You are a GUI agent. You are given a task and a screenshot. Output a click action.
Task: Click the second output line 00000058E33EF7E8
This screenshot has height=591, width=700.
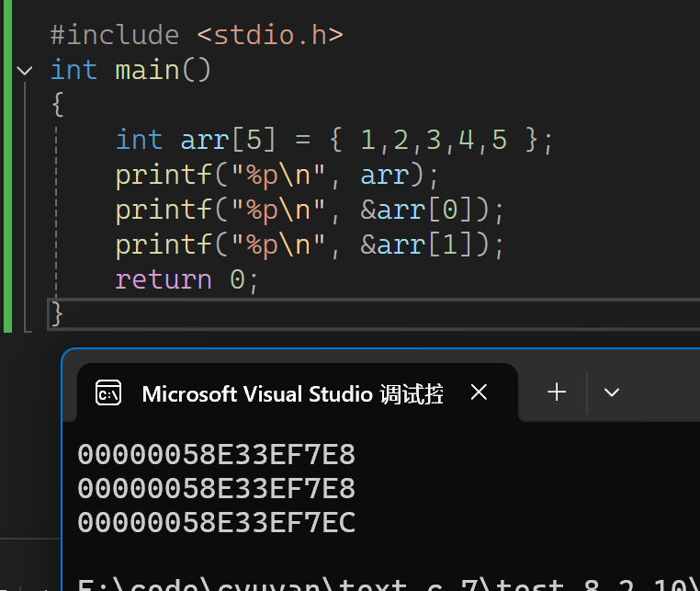pos(217,488)
